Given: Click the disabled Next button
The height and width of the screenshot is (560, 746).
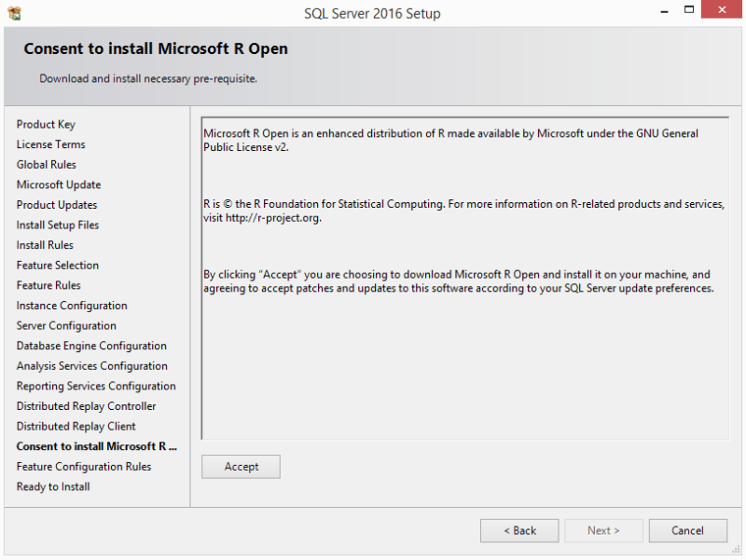Looking at the screenshot, I should click(603, 530).
